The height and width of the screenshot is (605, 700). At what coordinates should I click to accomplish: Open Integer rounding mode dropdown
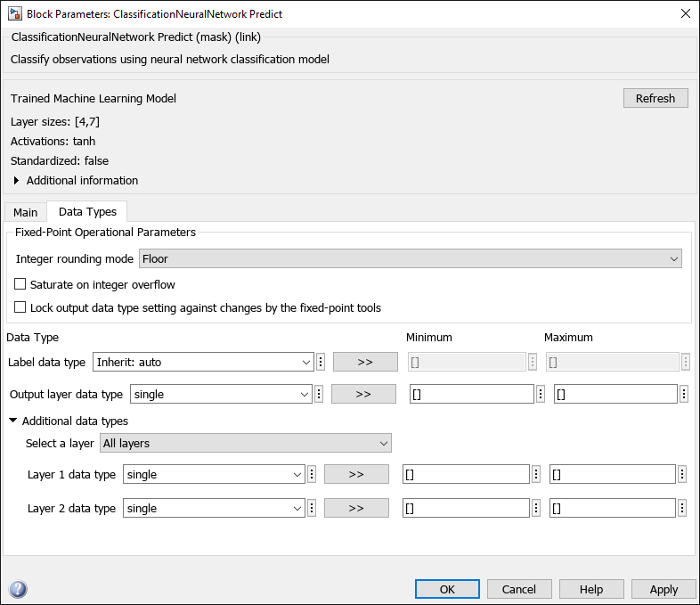point(411,259)
